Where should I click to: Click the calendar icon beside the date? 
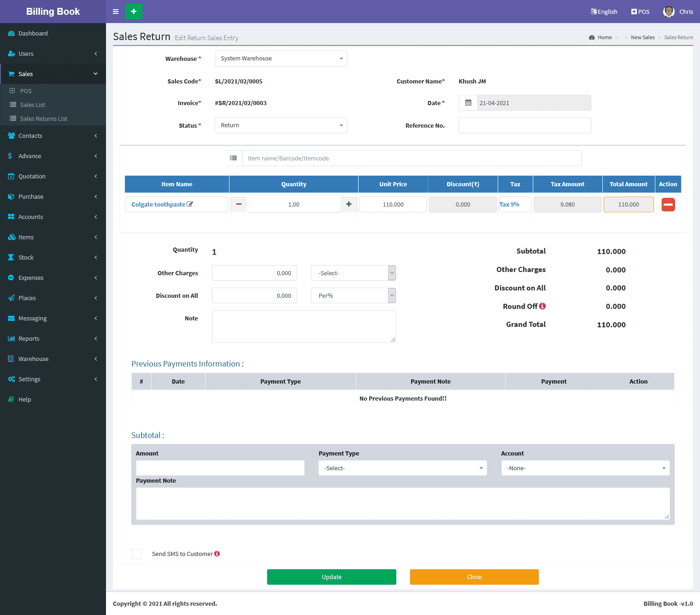468,103
